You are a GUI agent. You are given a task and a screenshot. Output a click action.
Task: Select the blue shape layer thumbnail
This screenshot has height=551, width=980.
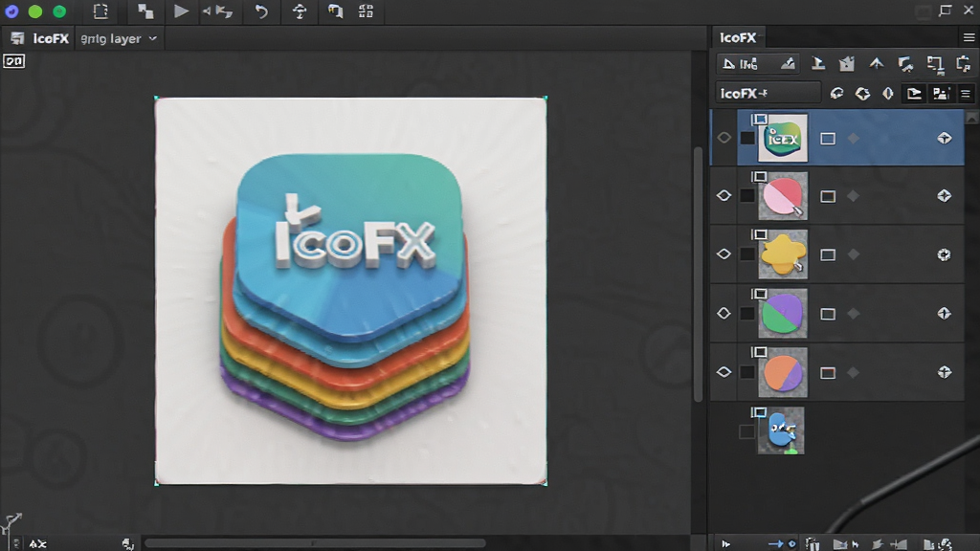pos(781,431)
